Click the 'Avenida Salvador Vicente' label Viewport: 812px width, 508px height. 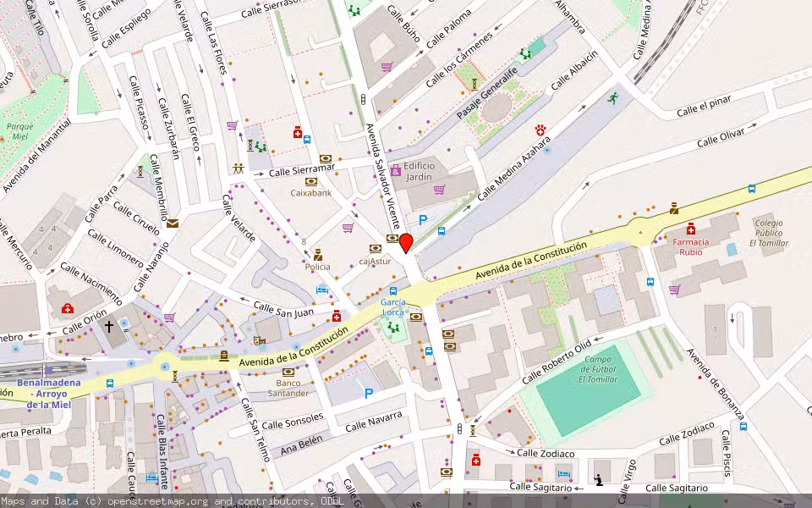tap(382, 176)
